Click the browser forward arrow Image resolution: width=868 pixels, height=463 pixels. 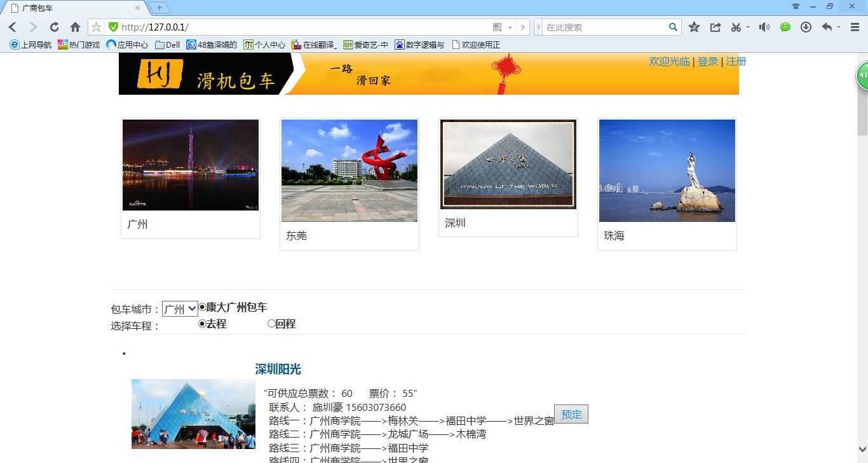point(34,27)
